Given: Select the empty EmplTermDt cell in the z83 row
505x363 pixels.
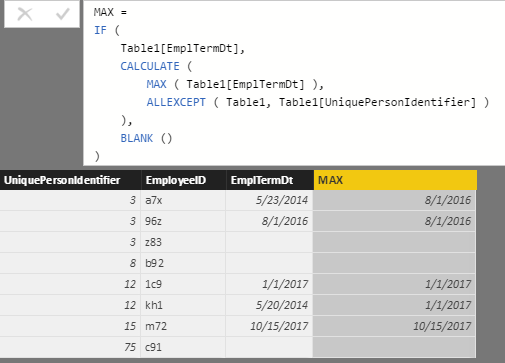Looking at the screenshot, I should 269,242.
